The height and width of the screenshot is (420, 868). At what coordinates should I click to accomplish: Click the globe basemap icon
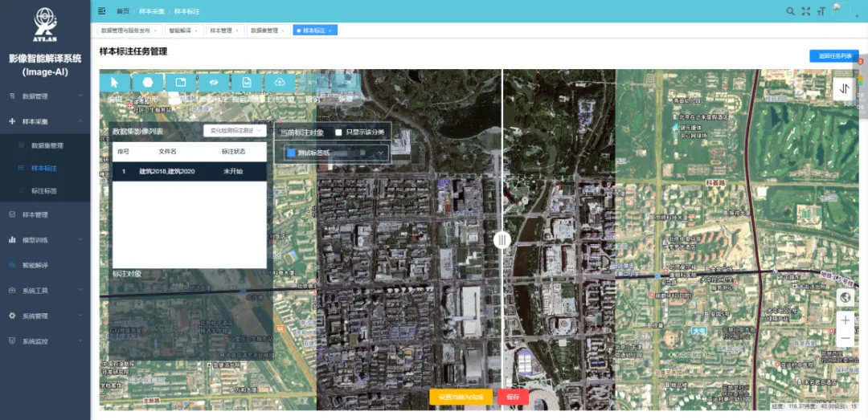pyautogui.click(x=845, y=298)
